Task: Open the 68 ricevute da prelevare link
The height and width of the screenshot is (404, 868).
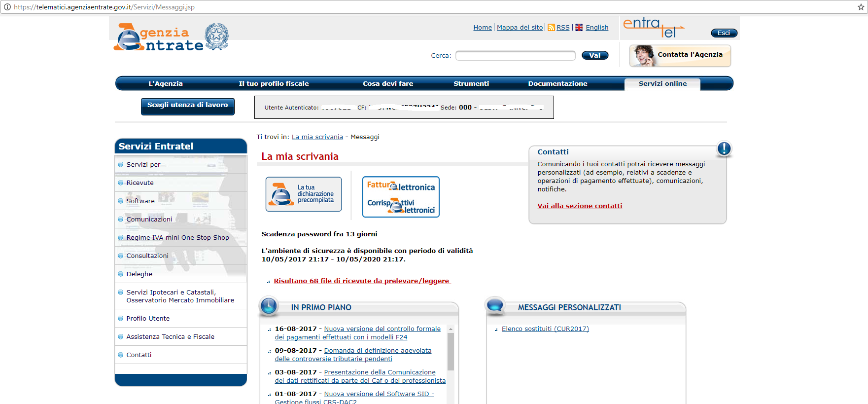Action: click(x=361, y=281)
